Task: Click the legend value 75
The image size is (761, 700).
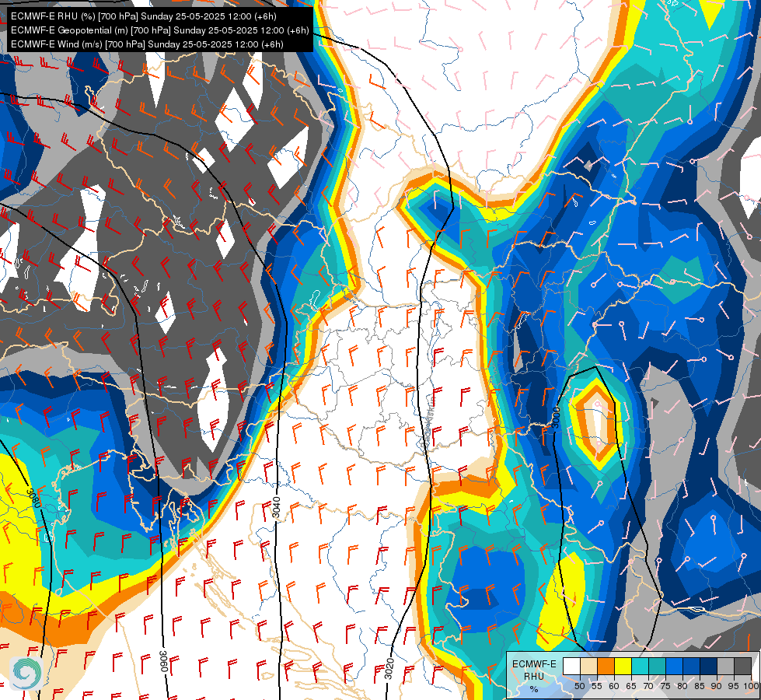Action: coord(665,686)
